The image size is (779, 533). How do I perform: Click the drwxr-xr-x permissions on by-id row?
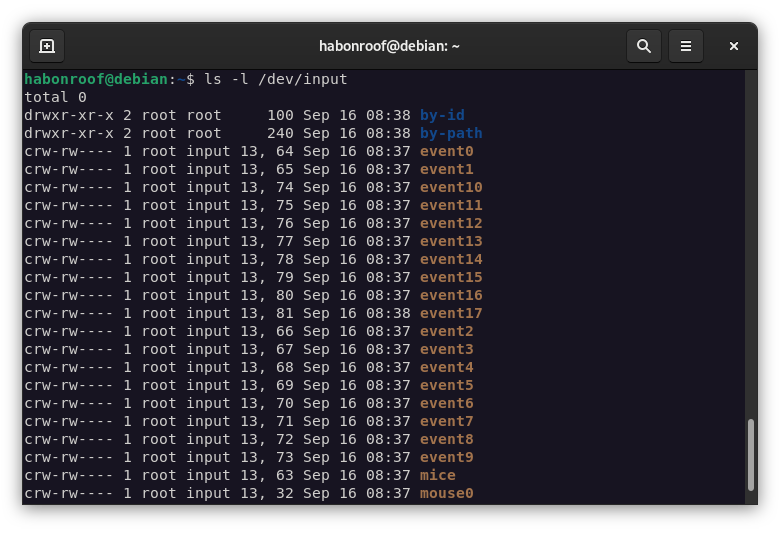(x=69, y=115)
